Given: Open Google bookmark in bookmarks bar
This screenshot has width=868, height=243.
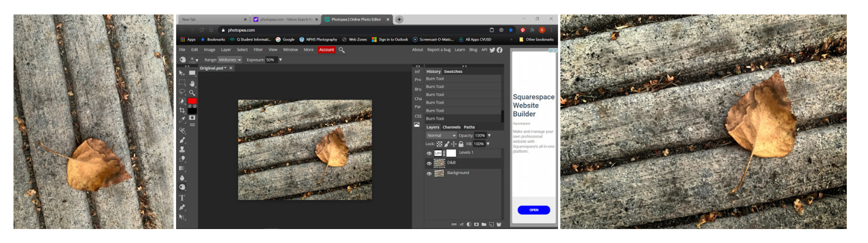Looking at the screenshot, I should point(285,40).
